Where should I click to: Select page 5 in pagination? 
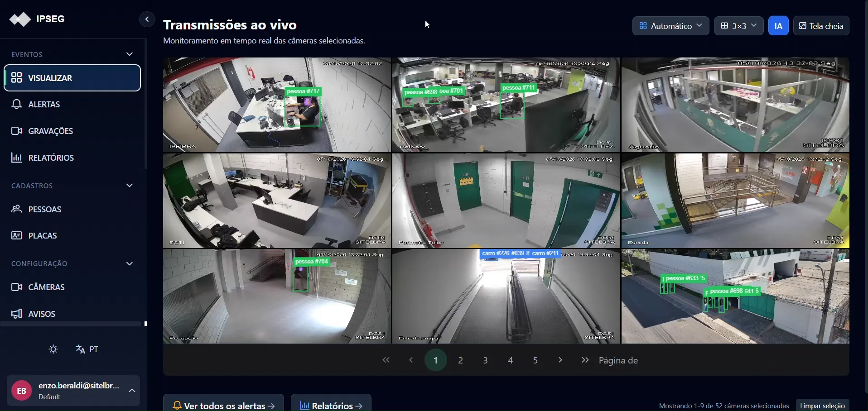(x=535, y=360)
